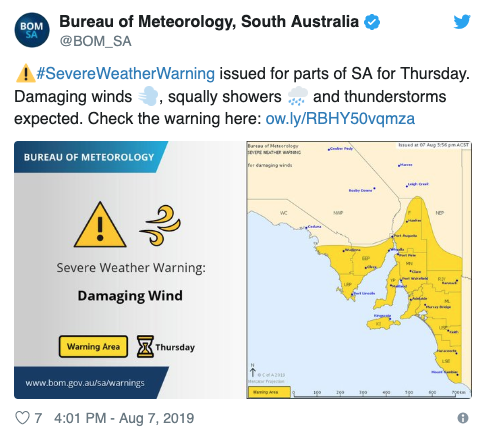Click the yellow warning triangle emoji

(x=25, y=74)
